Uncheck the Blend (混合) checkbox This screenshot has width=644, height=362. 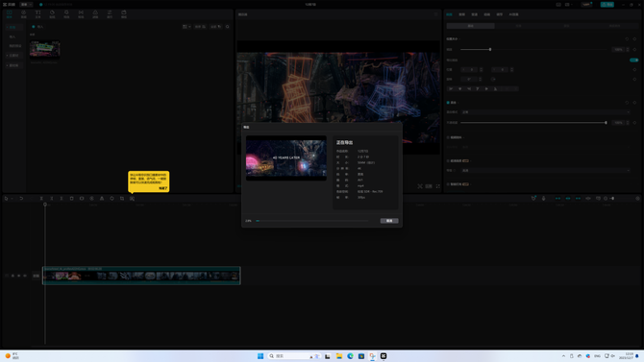click(x=448, y=103)
